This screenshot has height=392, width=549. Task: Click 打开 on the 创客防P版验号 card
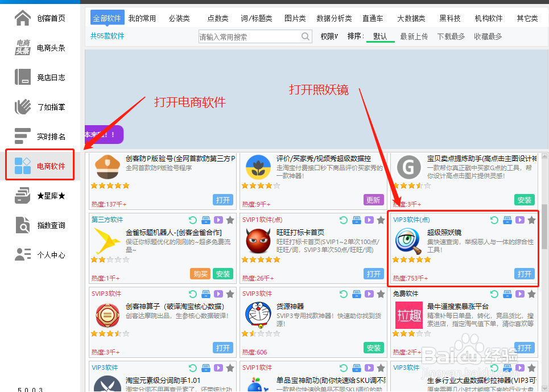tap(223, 200)
